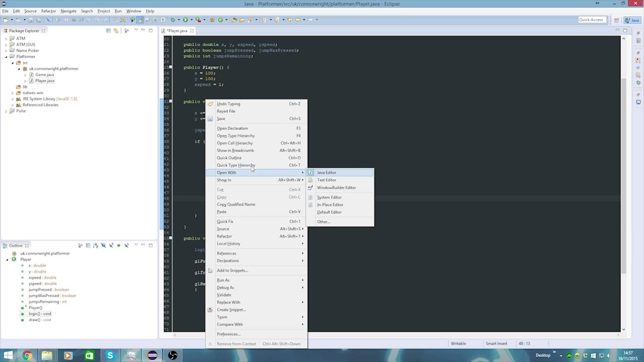Select Game.java in Package Explorer
The width and height of the screenshot is (644, 362).
tap(44, 74)
